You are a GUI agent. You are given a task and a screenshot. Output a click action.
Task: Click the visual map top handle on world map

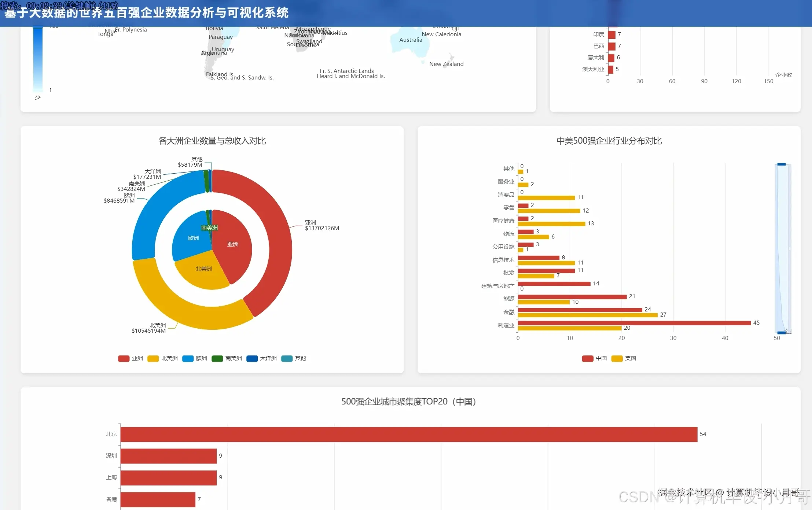(x=38, y=26)
